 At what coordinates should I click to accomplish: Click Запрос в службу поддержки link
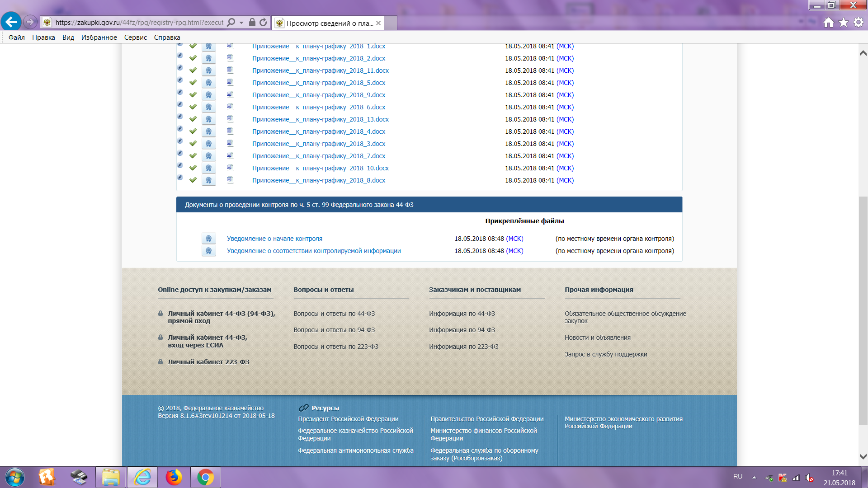[605, 354]
